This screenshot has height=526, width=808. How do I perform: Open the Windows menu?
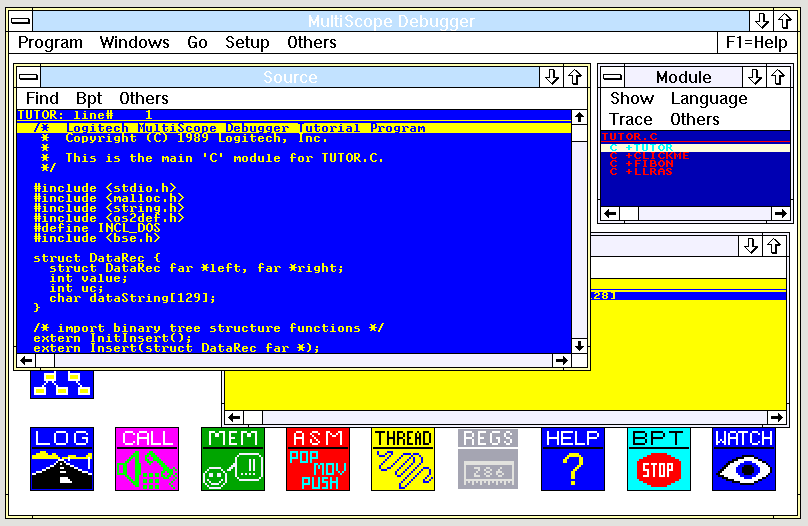click(134, 42)
